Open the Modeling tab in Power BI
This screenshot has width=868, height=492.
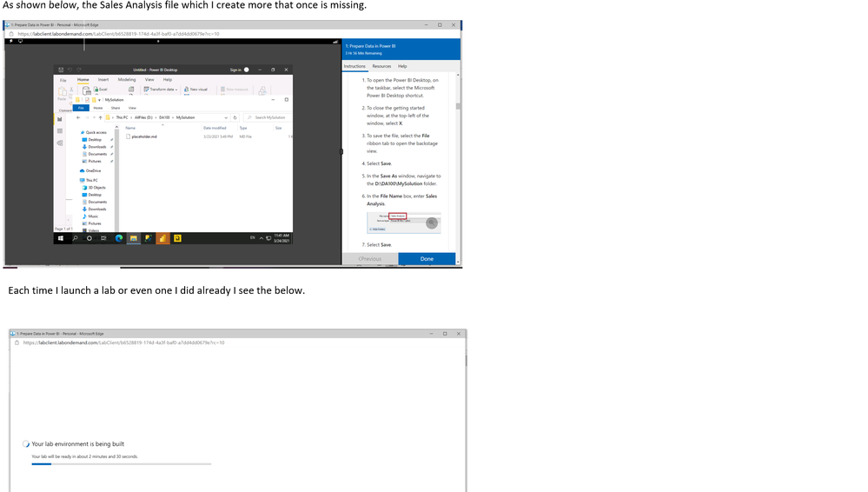tap(127, 80)
